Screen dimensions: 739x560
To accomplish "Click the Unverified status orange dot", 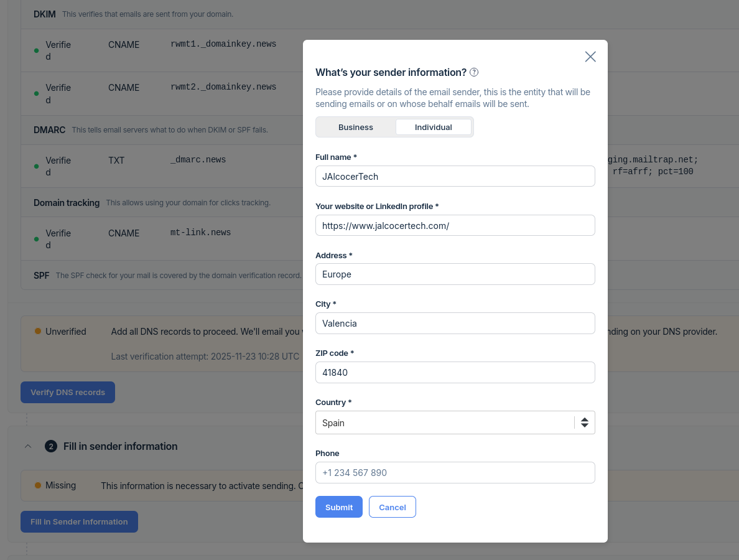I will click(x=38, y=332).
